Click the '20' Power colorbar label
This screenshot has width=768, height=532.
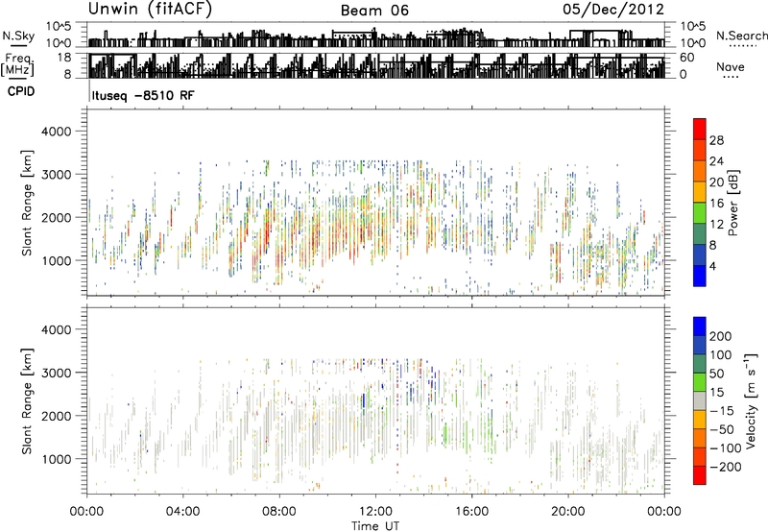(x=716, y=182)
